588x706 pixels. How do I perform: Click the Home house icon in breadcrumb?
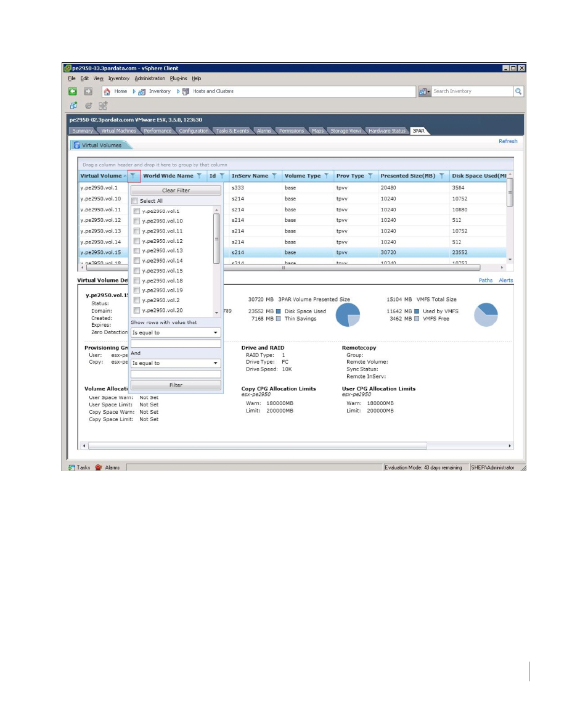tap(107, 91)
